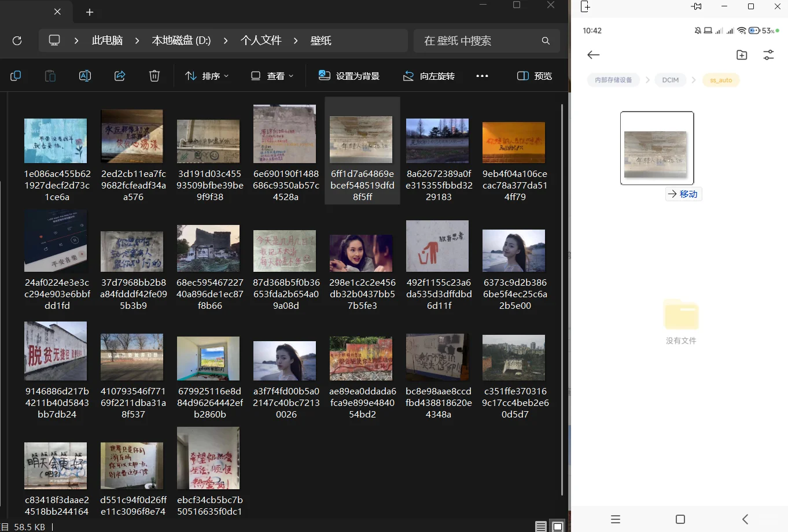Open the 查看 view dropdown
Viewport: 788px width, 532px height.
point(272,76)
